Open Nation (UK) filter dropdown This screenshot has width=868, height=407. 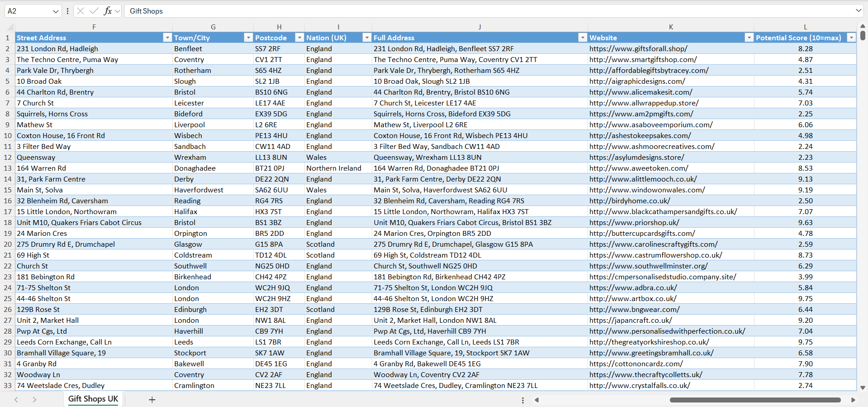click(367, 38)
